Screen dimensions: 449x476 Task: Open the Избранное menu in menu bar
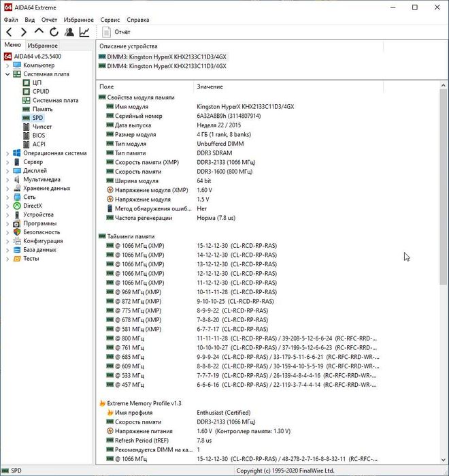tap(78, 20)
